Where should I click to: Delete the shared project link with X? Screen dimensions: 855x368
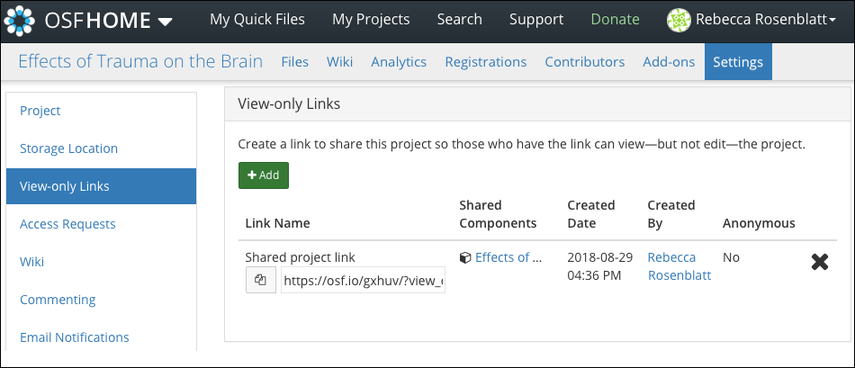pyautogui.click(x=820, y=262)
